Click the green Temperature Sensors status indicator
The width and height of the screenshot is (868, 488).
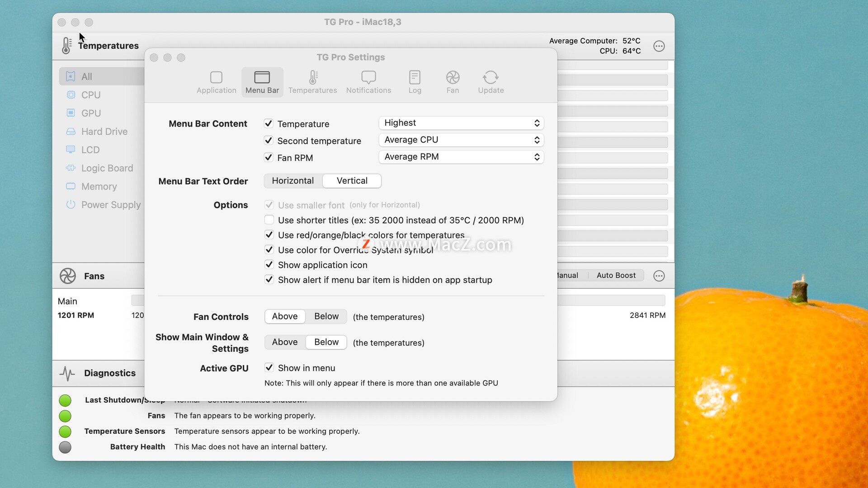[x=65, y=432]
